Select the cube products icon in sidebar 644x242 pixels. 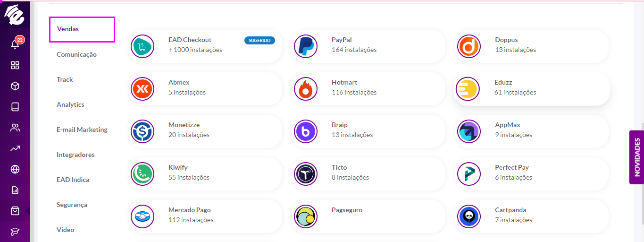click(x=15, y=86)
